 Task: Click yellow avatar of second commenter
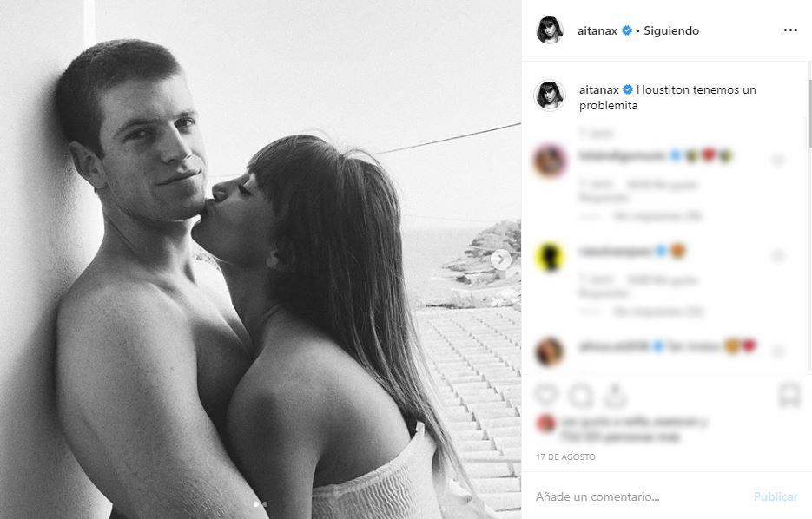point(550,257)
